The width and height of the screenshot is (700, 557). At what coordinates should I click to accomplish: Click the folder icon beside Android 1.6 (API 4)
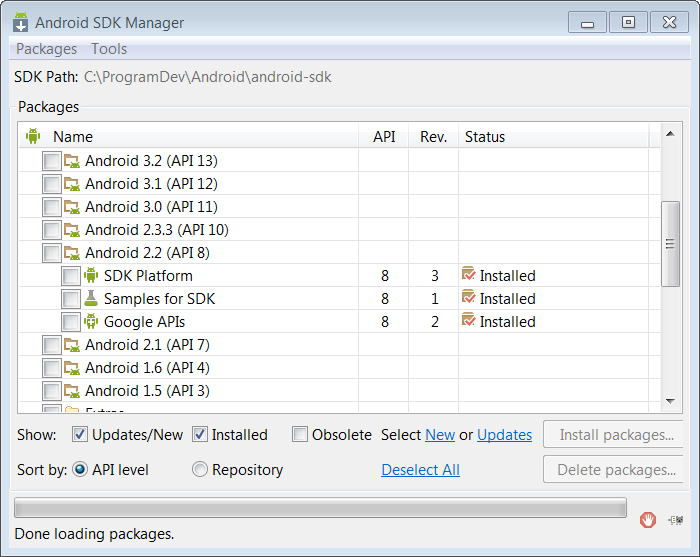coord(71,367)
